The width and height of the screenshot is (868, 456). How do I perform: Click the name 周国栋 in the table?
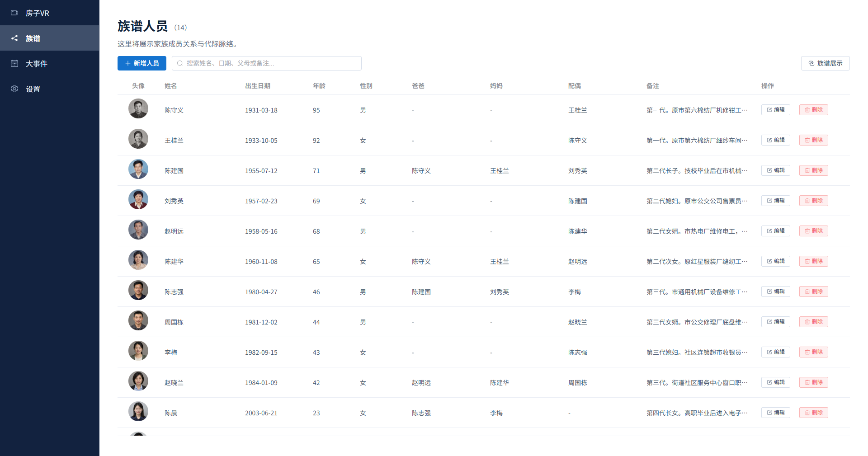(174, 322)
